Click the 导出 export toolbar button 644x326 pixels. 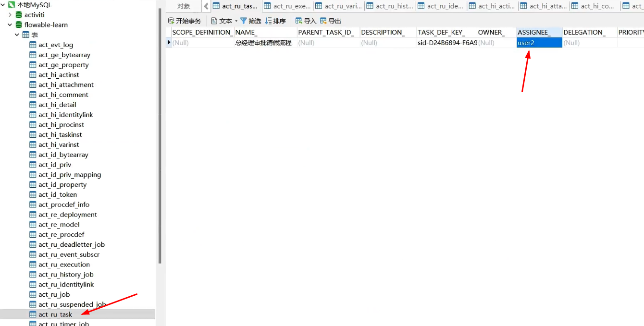tap(331, 21)
